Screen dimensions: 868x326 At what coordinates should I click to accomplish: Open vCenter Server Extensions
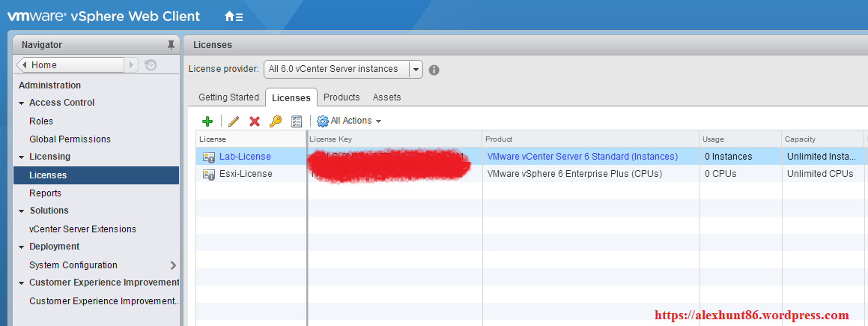pos(82,229)
